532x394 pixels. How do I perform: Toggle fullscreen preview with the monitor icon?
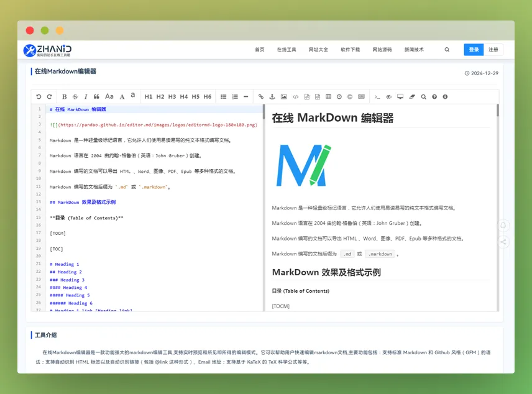point(400,96)
